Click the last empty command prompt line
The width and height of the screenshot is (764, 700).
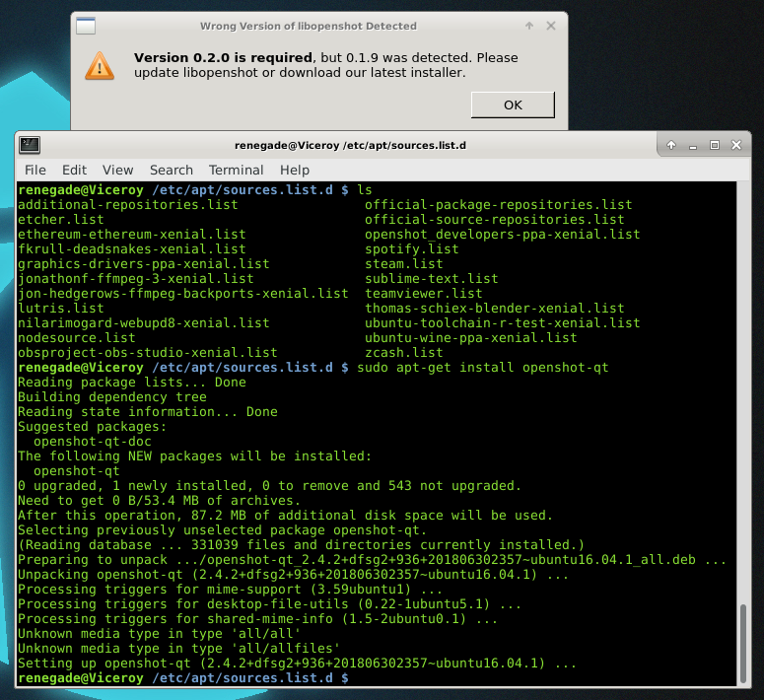183,678
